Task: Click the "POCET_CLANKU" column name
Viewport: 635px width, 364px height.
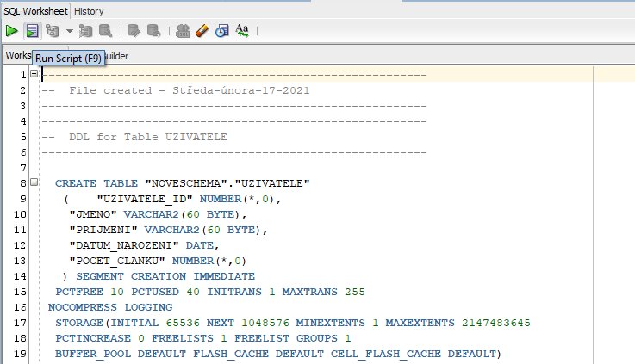Action: [117, 261]
